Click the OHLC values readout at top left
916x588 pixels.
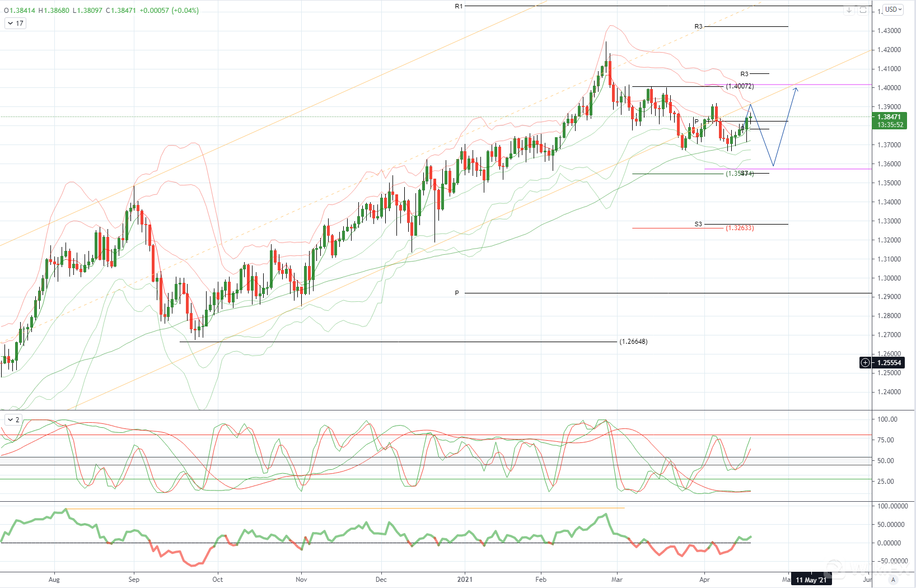coord(101,10)
